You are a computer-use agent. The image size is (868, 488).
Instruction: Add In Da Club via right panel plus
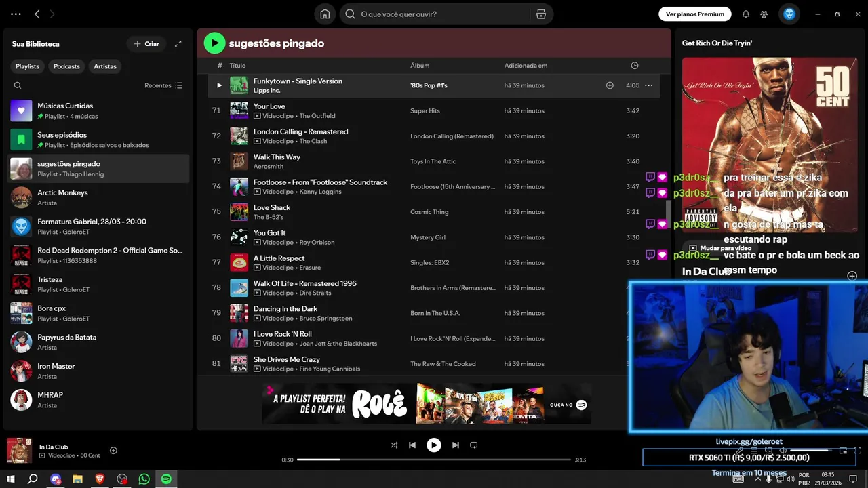coord(852,276)
